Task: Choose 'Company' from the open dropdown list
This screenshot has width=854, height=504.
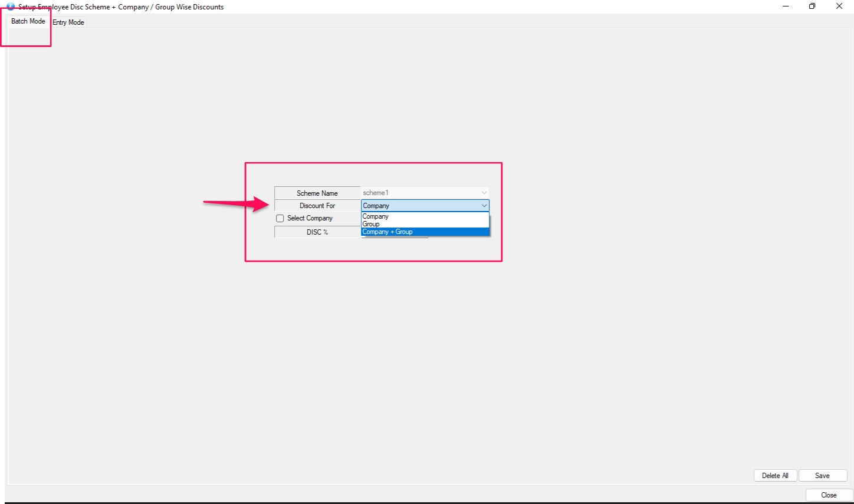Action: click(x=376, y=216)
